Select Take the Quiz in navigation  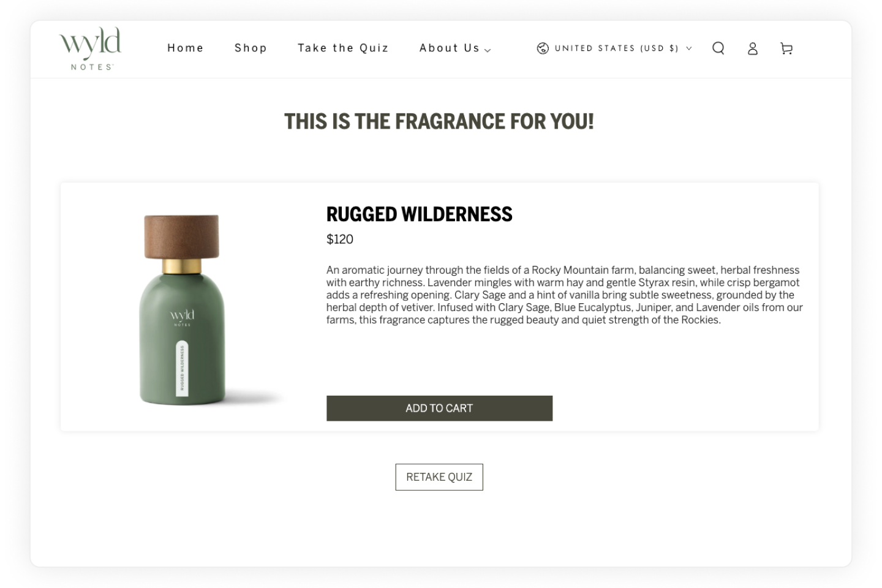click(343, 48)
